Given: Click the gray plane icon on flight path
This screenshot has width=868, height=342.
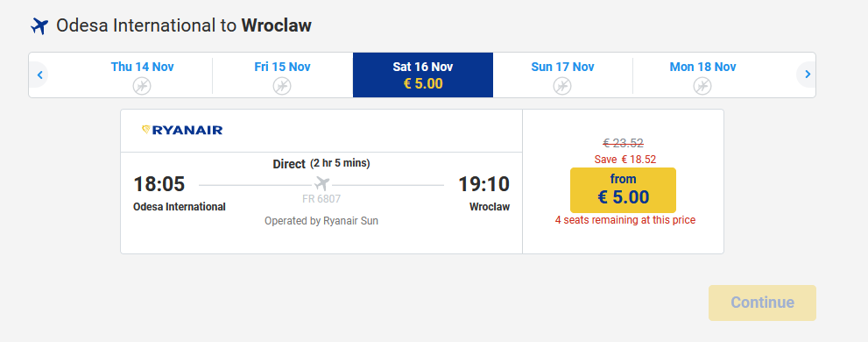Looking at the screenshot, I should (x=321, y=183).
